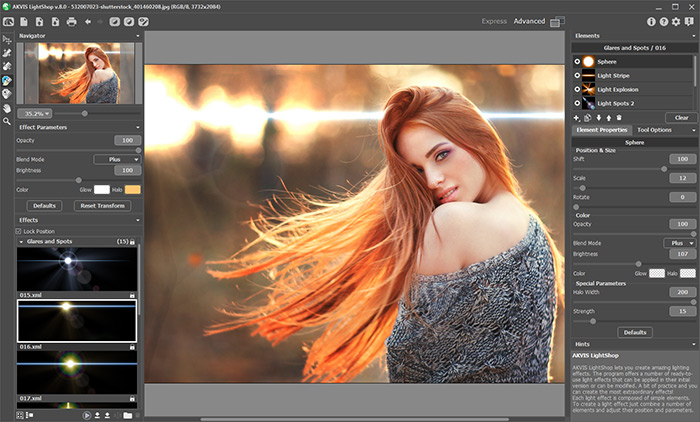Open the Preferences gear icon
700x422 pixels.
click(677, 21)
